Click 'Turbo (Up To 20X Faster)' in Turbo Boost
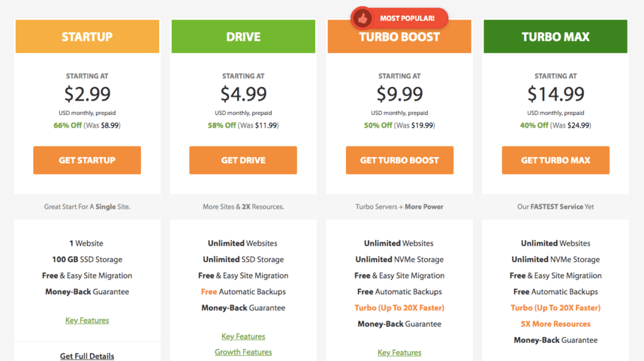The height and width of the screenshot is (361, 644). pyautogui.click(x=399, y=308)
